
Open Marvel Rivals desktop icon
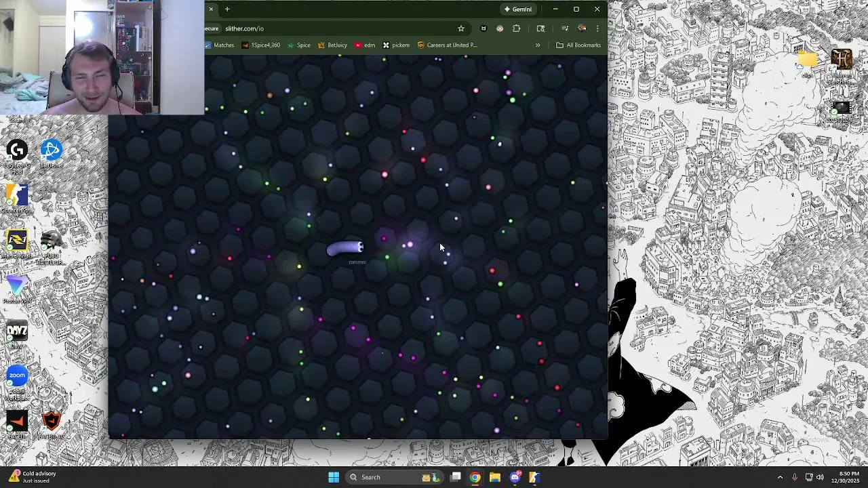point(17,244)
